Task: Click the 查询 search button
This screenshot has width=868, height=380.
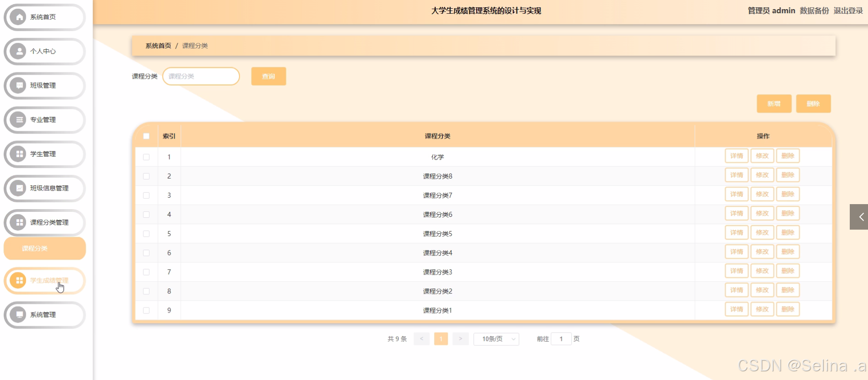Action: point(269,76)
